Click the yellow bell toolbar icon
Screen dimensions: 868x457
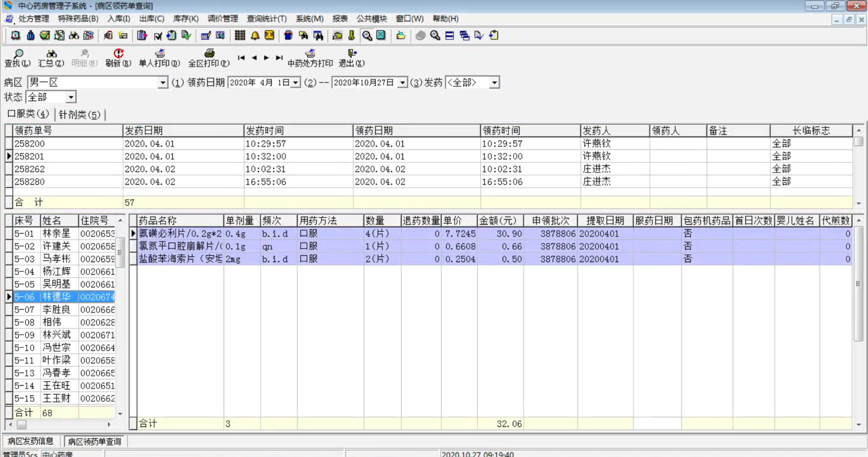coord(255,35)
